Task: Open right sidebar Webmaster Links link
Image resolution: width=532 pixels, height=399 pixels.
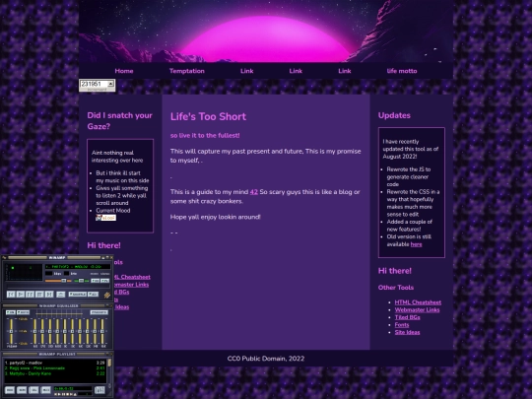Action: tap(417, 309)
